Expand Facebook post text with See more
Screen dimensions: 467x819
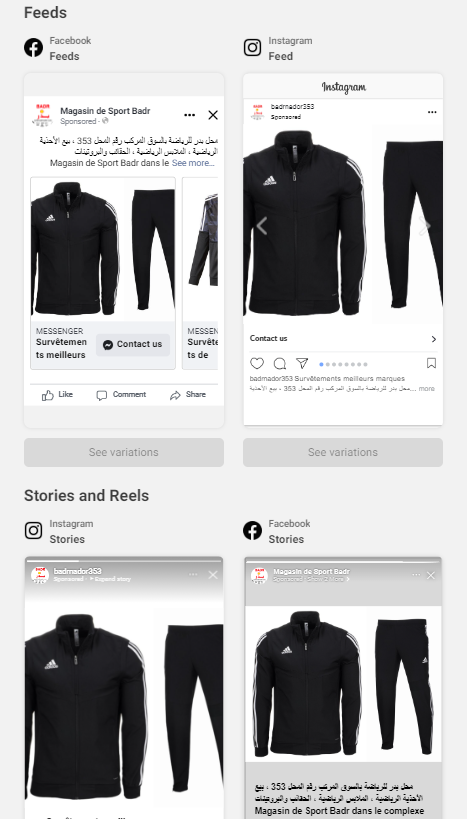click(x=193, y=163)
